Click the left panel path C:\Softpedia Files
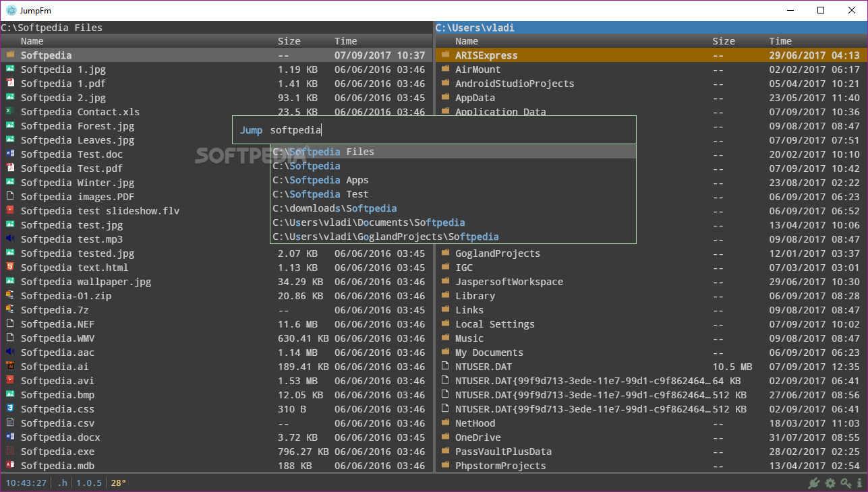868x492 pixels. coord(52,28)
